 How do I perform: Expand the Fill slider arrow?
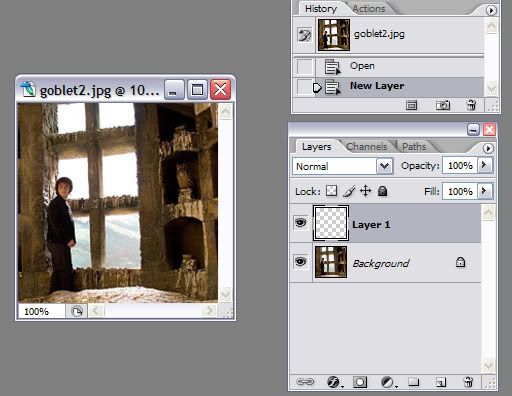click(x=485, y=191)
